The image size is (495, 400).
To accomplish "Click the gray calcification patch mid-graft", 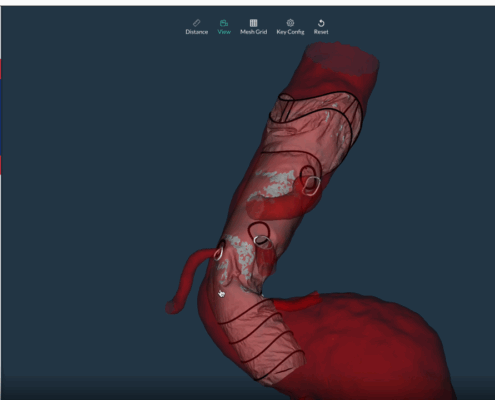I will (x=273, y=184).
